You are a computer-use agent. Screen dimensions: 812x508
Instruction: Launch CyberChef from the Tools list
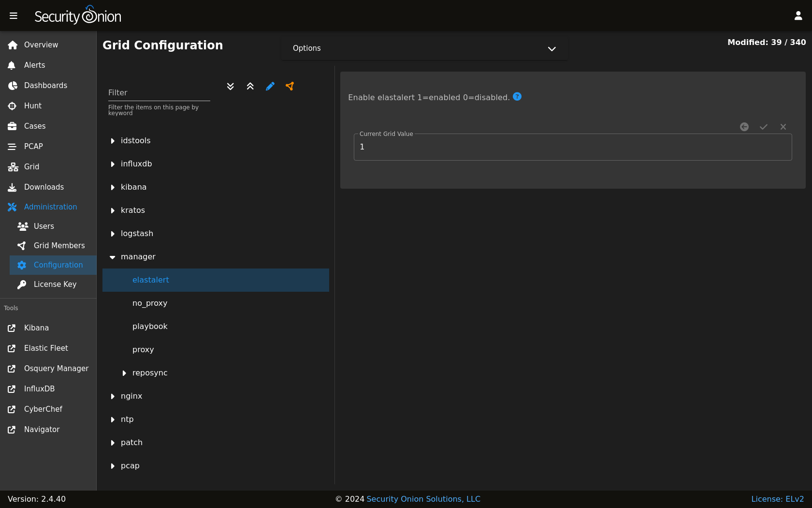[43, 409]
